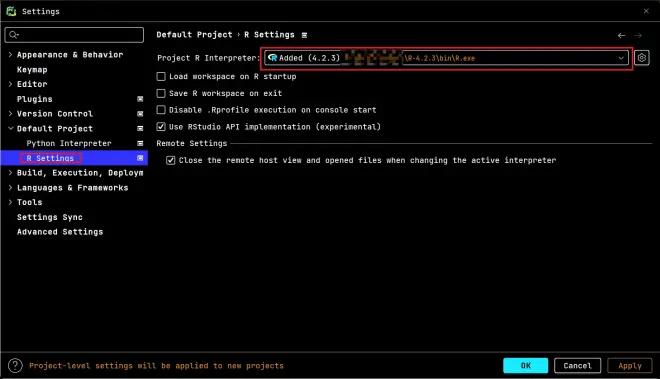Expand the Tools chevron

tap(11, 202)
